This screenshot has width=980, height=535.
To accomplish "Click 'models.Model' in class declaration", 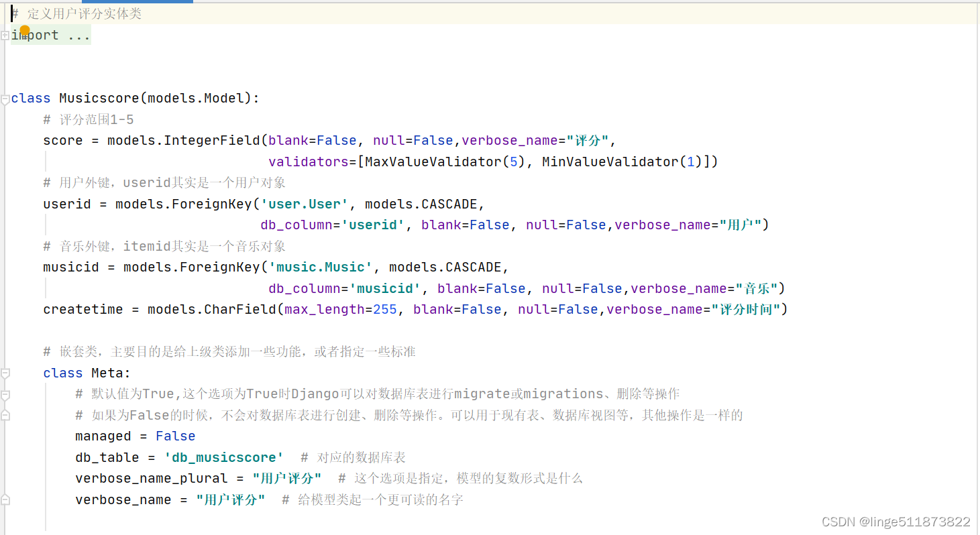I will (x=196, y=99).
